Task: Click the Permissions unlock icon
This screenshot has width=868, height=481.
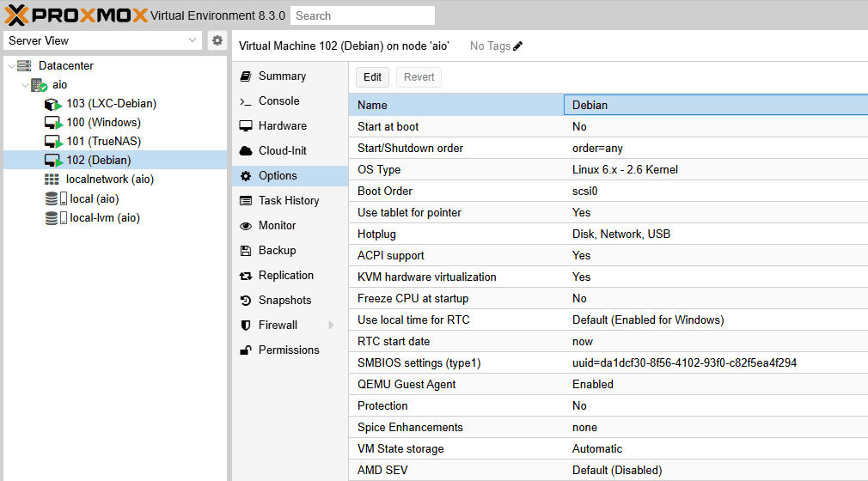Action: [x=246, y=350]
